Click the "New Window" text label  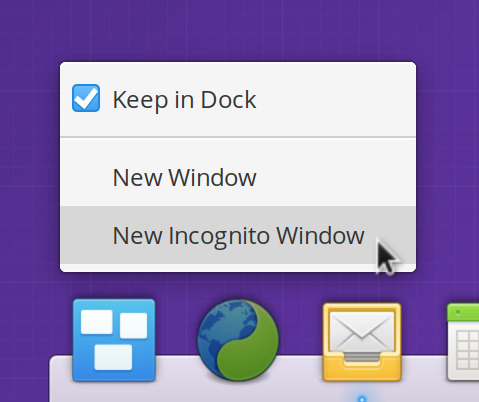tap(185, 177)
